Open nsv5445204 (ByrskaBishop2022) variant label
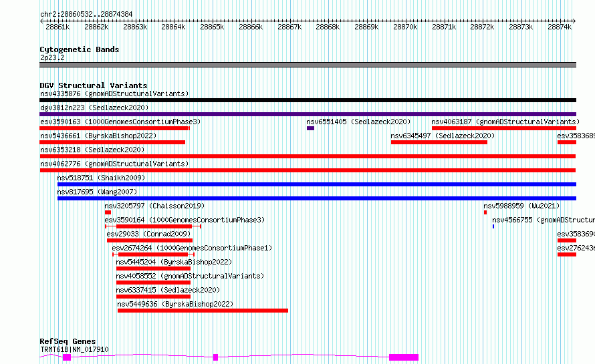The height and width of the screenshot is (364, 595). coord(174,262)
